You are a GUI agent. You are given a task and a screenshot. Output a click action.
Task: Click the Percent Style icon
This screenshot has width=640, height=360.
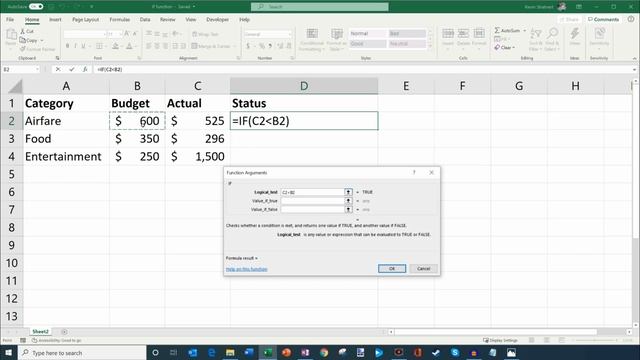pyautogui.click(x=262, y=46)
